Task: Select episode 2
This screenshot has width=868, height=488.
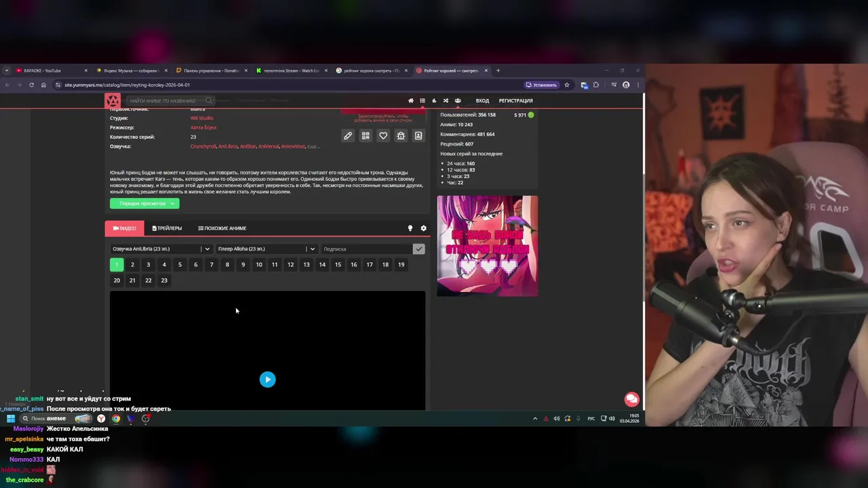Action: (x=132, y=265)
